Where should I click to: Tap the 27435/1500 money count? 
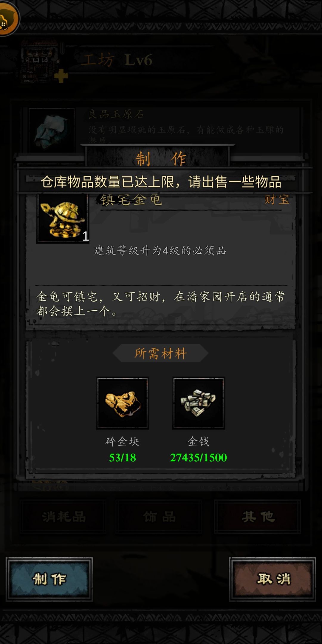(x=199, y=457)
